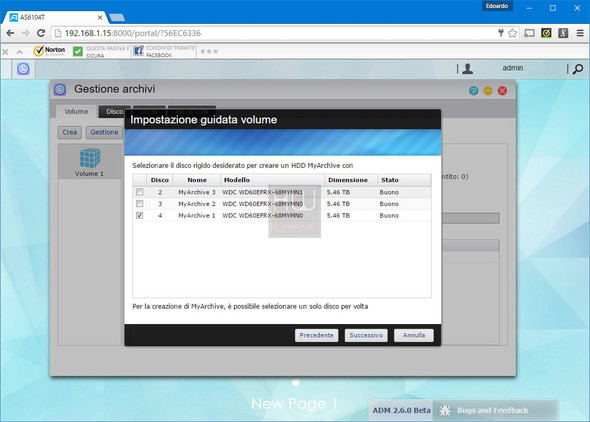
Task: Open Bugs and Feedback link
Action: pyautogui.click(x=492, y=410)
